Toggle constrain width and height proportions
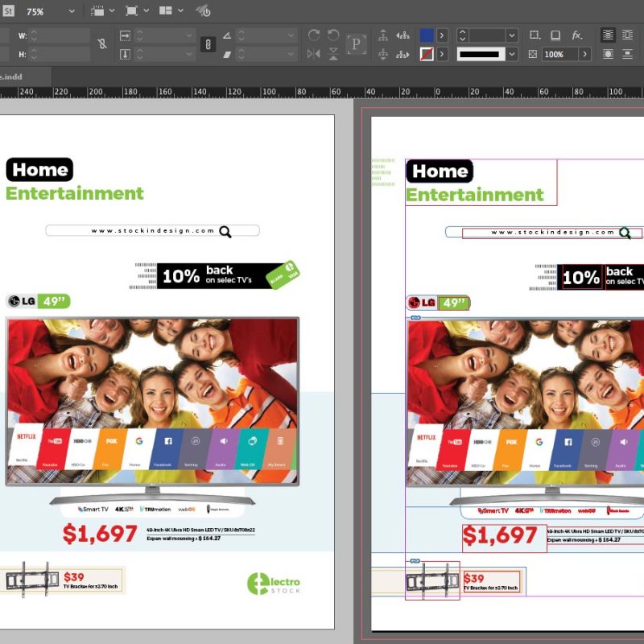 [102, 44]
